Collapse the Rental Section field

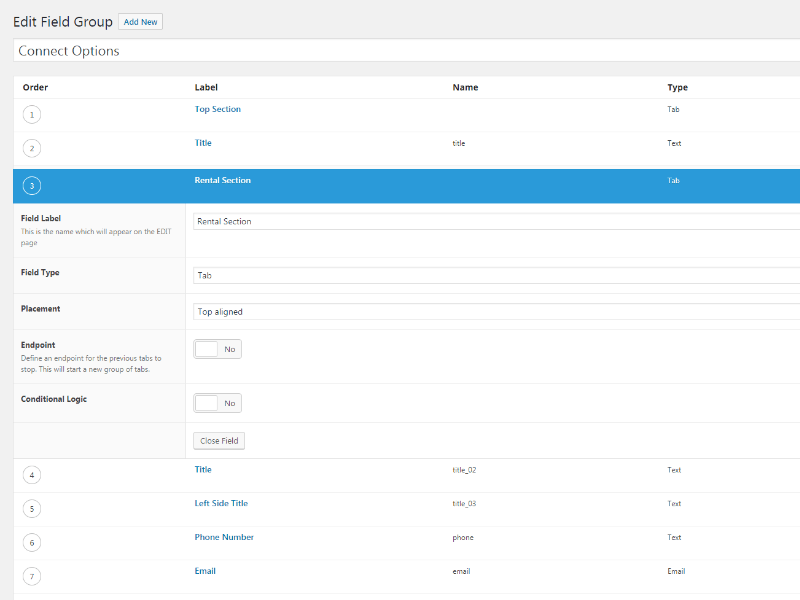222,180
